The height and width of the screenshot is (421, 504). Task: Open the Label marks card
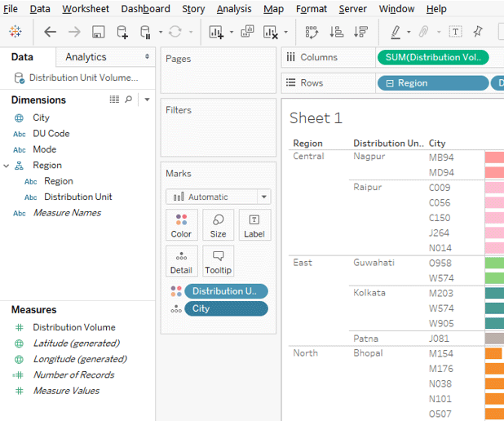pos(254,225)
